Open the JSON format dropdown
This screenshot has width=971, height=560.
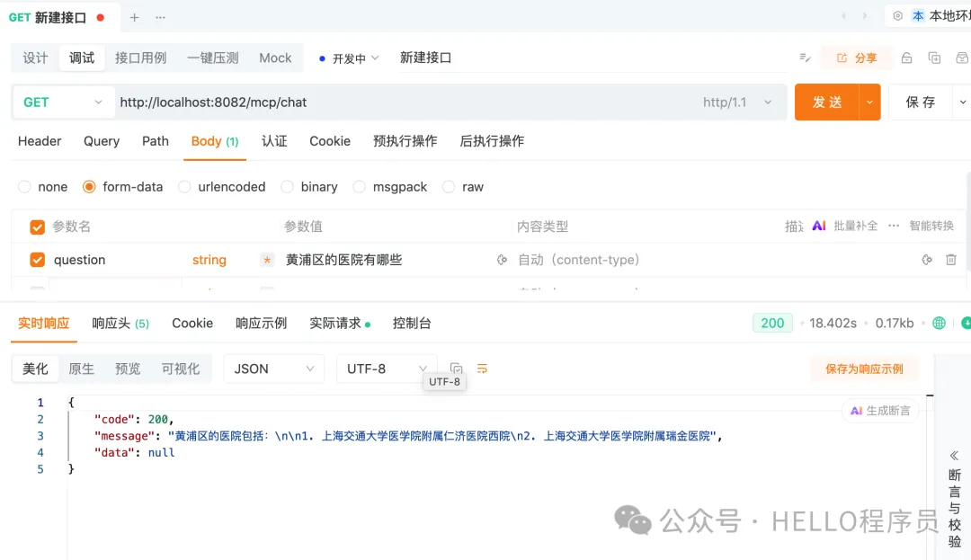(273, 369)
